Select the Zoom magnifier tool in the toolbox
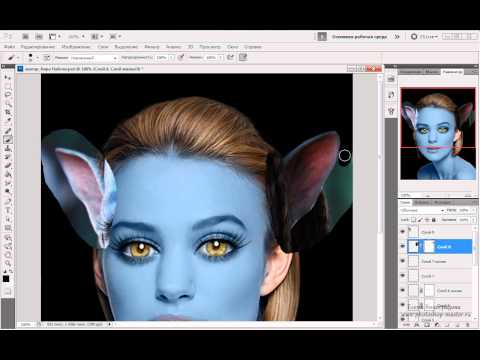This screenshot has width=480, height=360. point(7,263)
